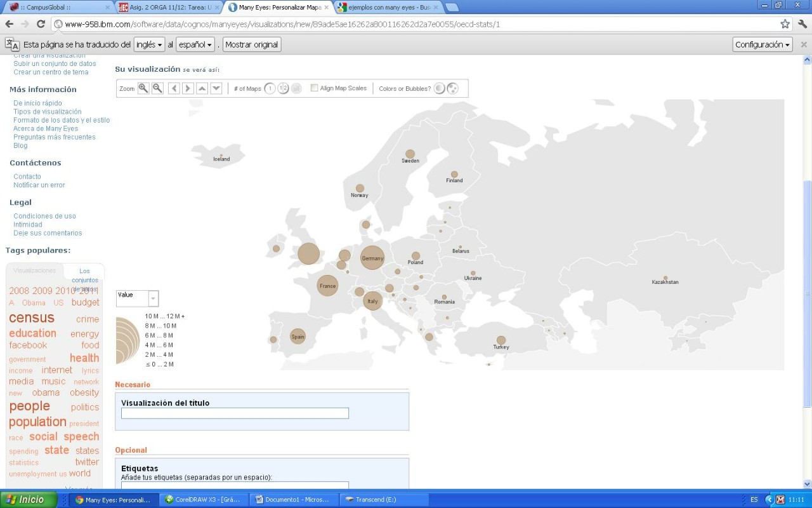Open 'Preguntas más frecuentes' link
The height and width of the screenshot is (508, 812).
click(55, 137)
